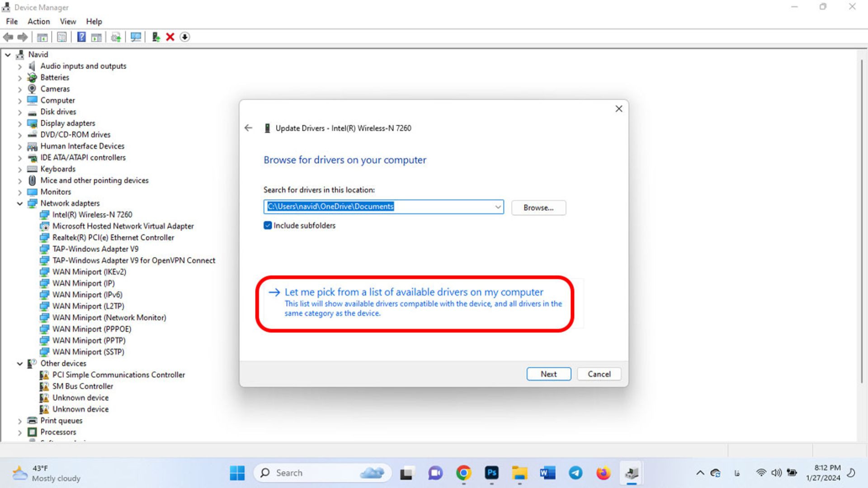Select TAP-Windows Adapter V9 for OpenVPN Connect

(134, 261)
